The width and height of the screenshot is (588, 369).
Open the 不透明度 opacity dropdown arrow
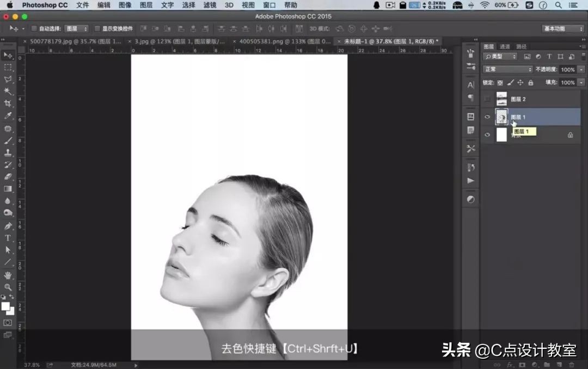[580, 70]
